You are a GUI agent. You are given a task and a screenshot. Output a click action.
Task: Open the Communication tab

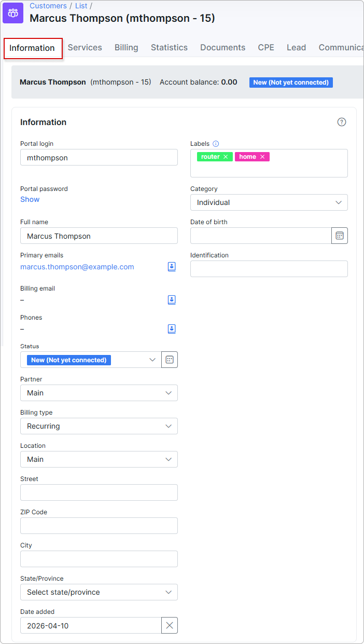(341, 47)
